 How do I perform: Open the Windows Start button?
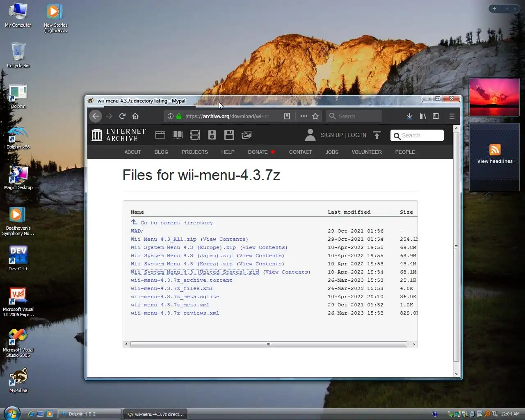(x=11, y=413)
